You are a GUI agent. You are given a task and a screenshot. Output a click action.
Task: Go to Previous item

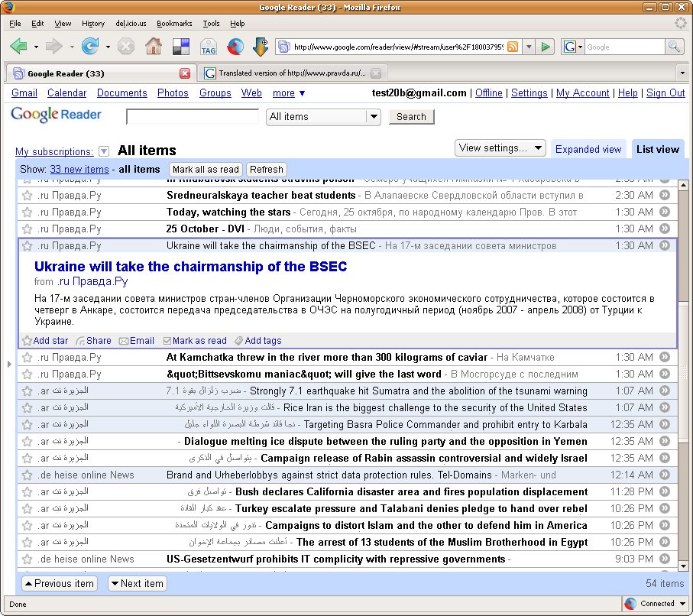[x=60, y=584]
